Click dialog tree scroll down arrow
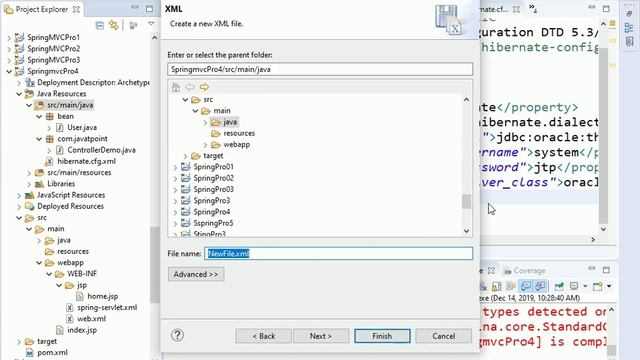 tap(467, 231)
